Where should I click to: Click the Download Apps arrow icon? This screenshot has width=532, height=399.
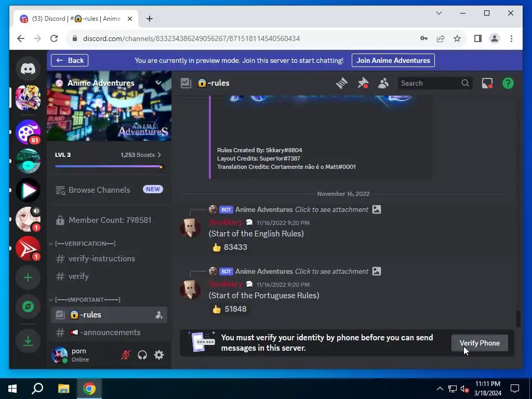pos(28,340)
